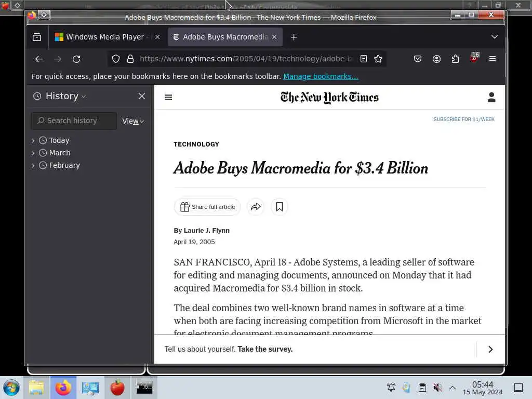Open the Firefox application menu

[493, 59]
